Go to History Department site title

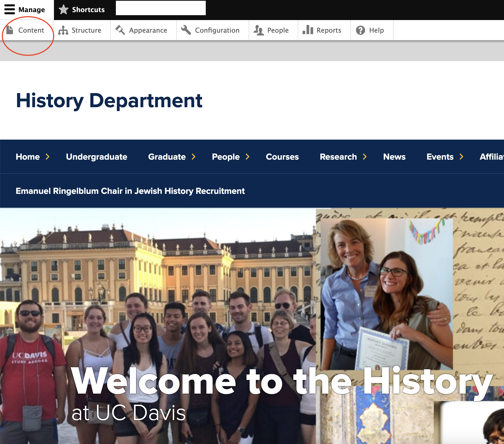tap(109, 101)
